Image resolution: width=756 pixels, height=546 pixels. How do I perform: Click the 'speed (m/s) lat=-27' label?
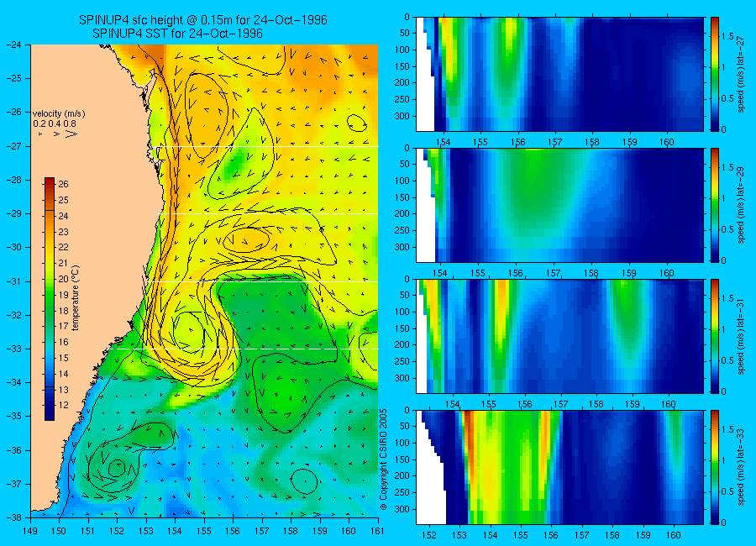click(x=741, y=73)
